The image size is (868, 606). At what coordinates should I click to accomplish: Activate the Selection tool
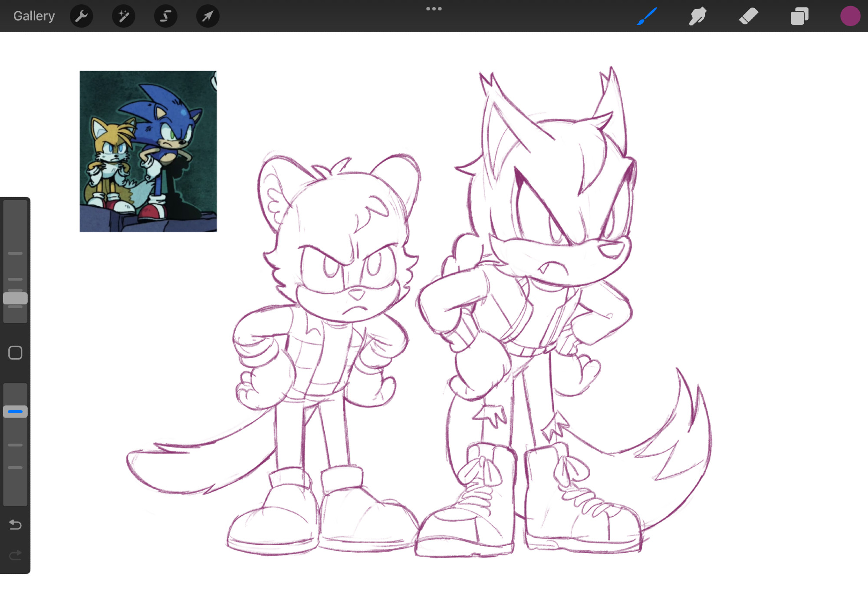[165, 16]
